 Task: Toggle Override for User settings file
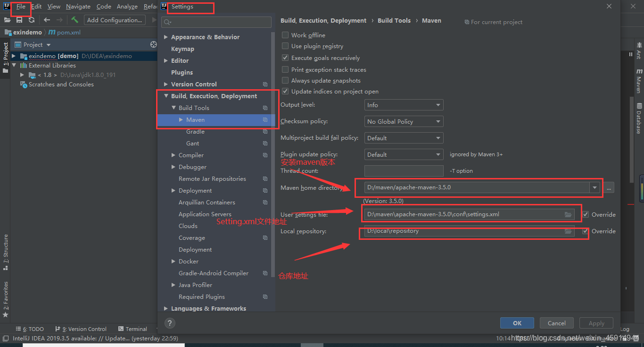[x=586, y=214]
